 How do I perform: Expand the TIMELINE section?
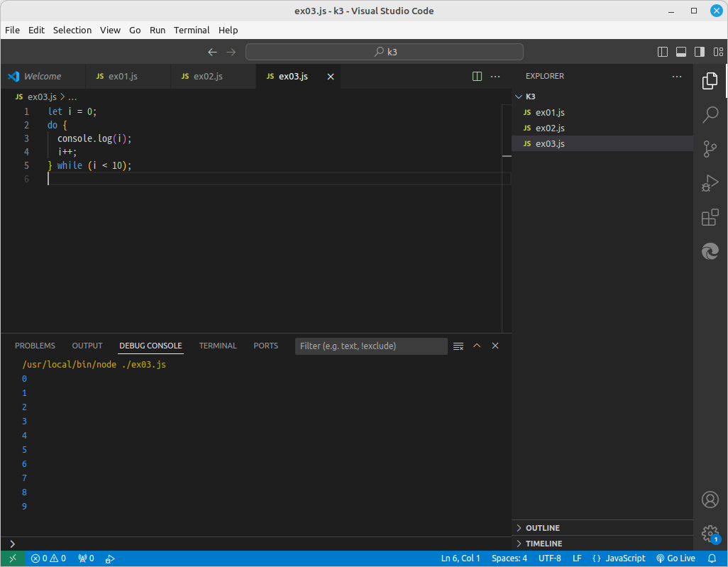pos(602,544)
